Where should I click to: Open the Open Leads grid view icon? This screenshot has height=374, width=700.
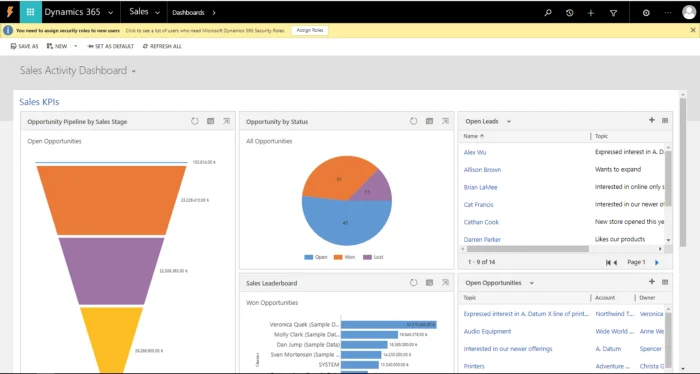(x=665, y=121)
